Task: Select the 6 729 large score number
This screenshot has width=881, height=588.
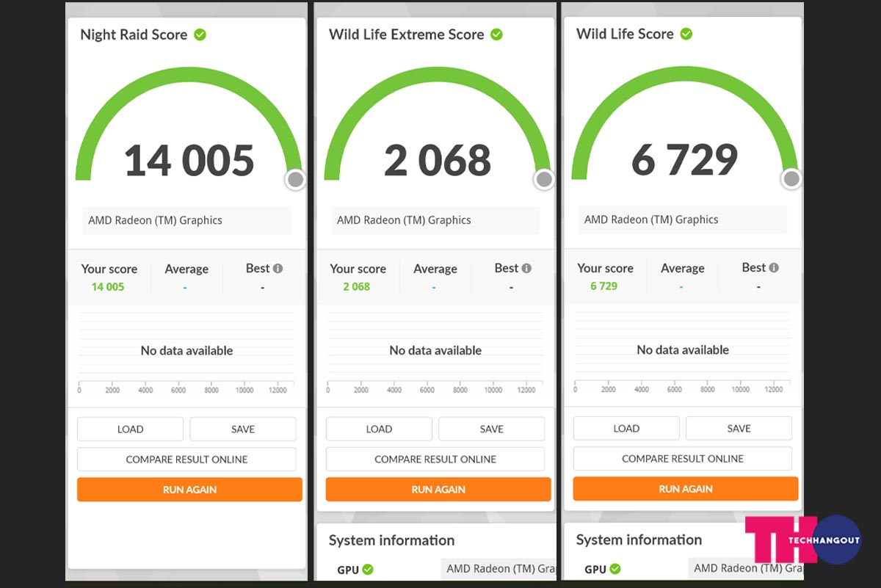Action: [685, 160]
